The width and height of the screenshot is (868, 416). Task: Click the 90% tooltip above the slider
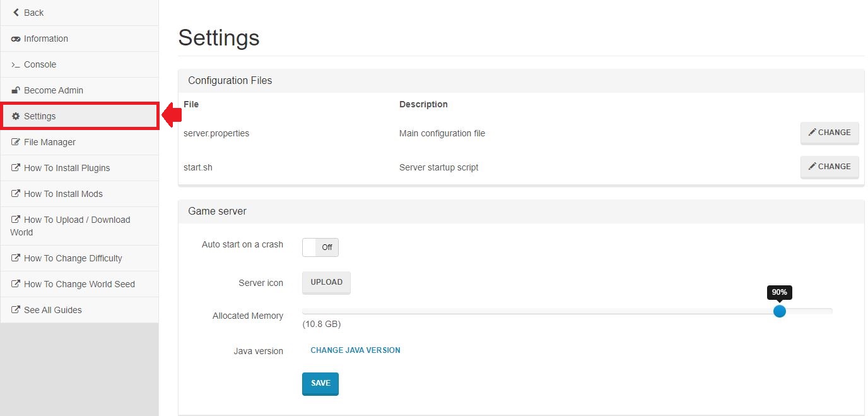point(780,292)
